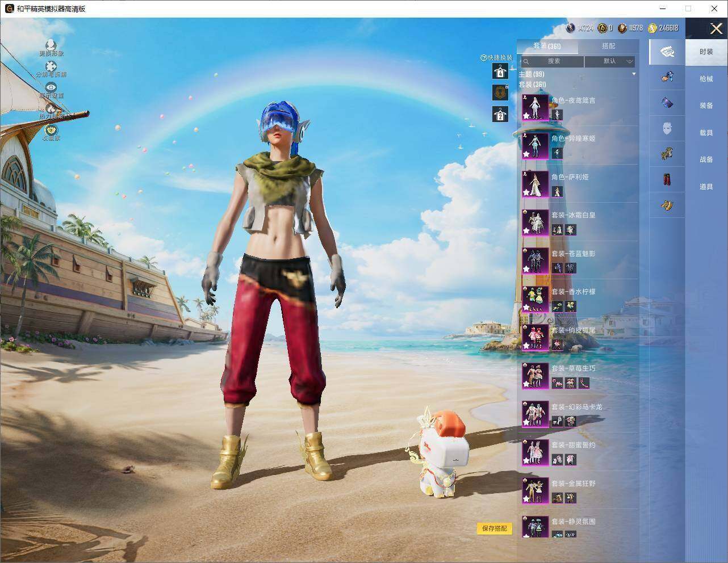Select quick outfit hanger slot 4
The height and width of the screenshot is (563, 728).
(500, 71)
